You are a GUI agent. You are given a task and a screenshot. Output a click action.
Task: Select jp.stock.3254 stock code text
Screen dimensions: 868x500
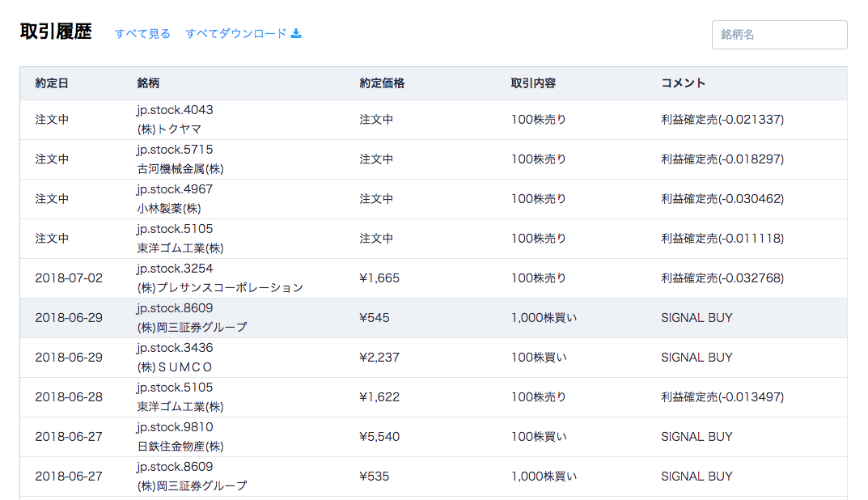(175, 269)
